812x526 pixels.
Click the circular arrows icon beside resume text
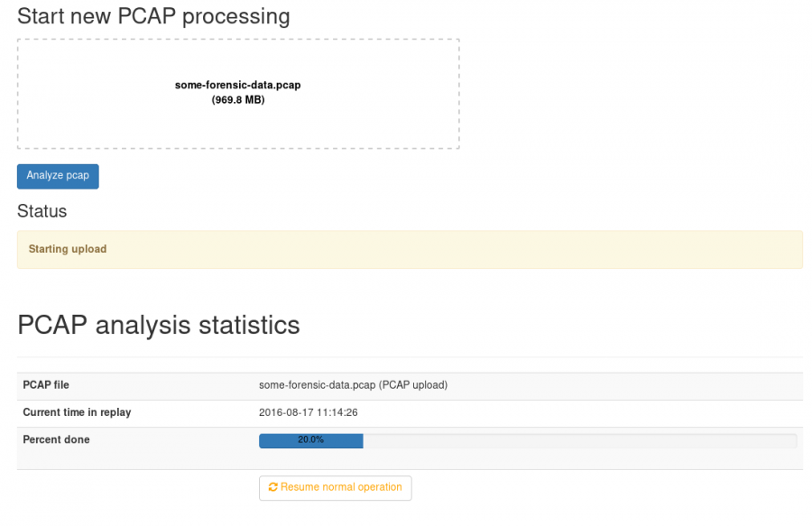272,487
